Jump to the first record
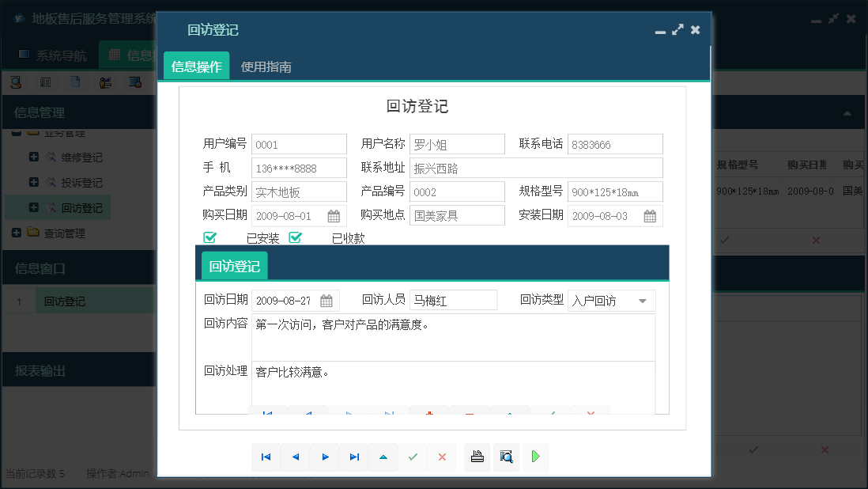The height and width of the screenshot is (489, 868). click(x=266, y=457)
